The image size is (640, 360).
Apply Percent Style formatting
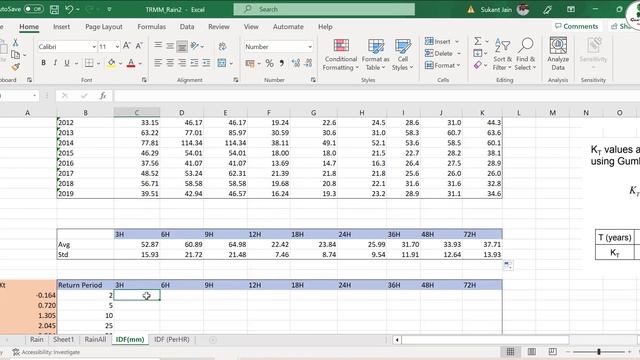pyautogui.click(x=269, y=63)
